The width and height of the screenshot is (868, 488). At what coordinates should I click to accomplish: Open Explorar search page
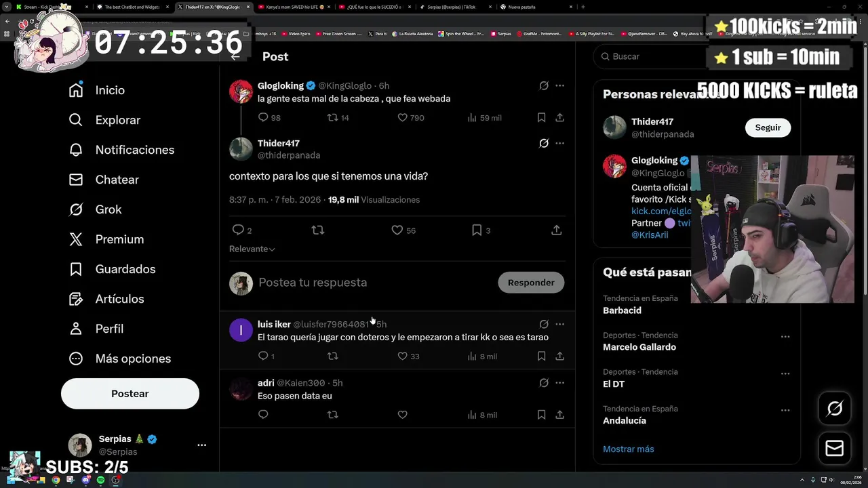click(x=104, y=120)
